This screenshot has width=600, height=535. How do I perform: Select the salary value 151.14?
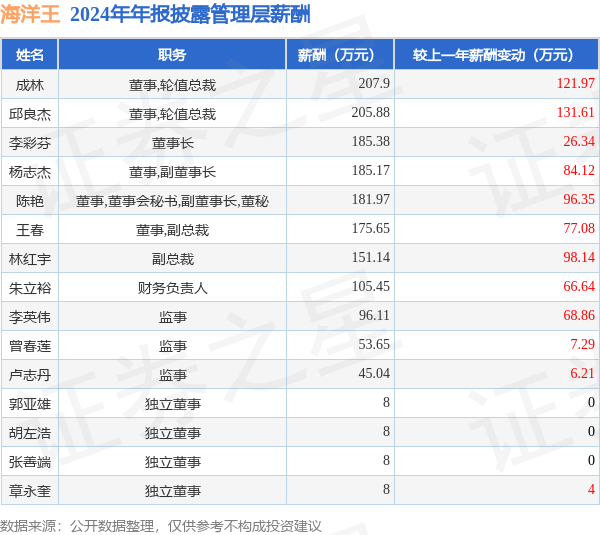point(370,257)
